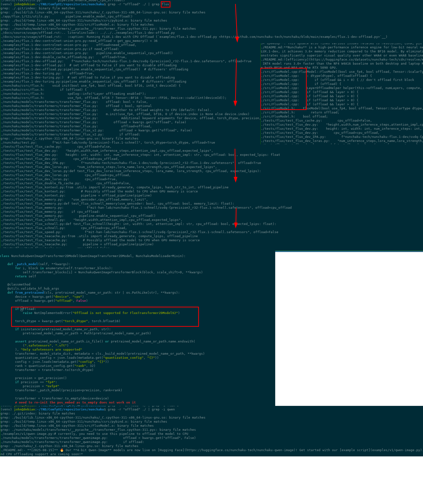The image size is (423, 504).
Task: Click the "literalinclude::" line from offload.rst
Action: 88,33
